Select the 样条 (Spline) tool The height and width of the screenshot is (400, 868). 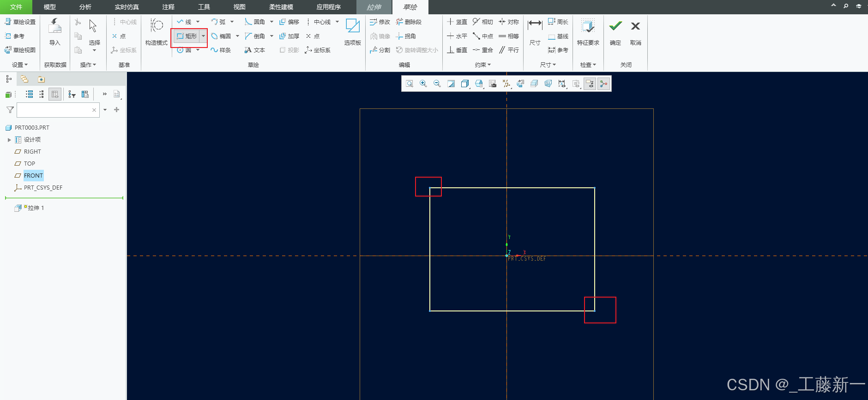tap(221, 50)
